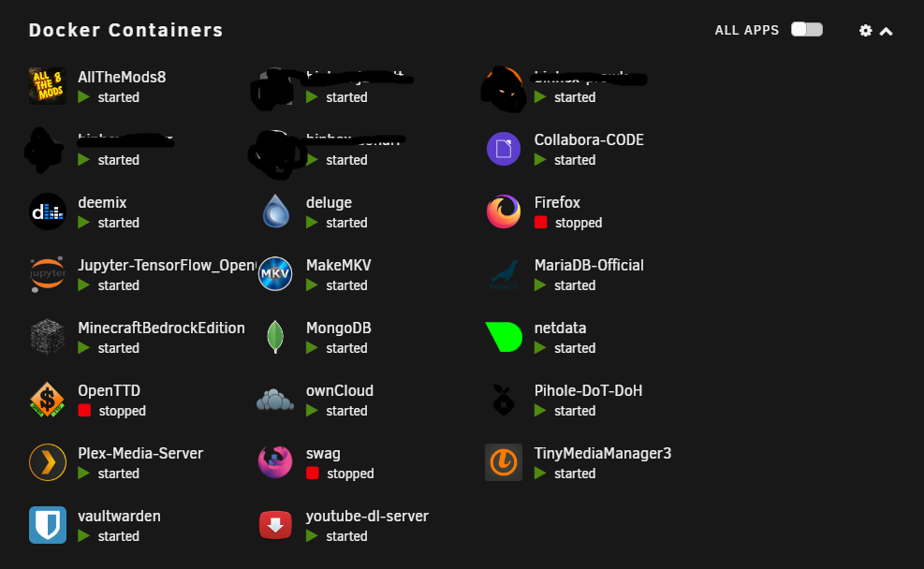Click the netdata green icon
924x569 pixels.
tap(504, 337)
